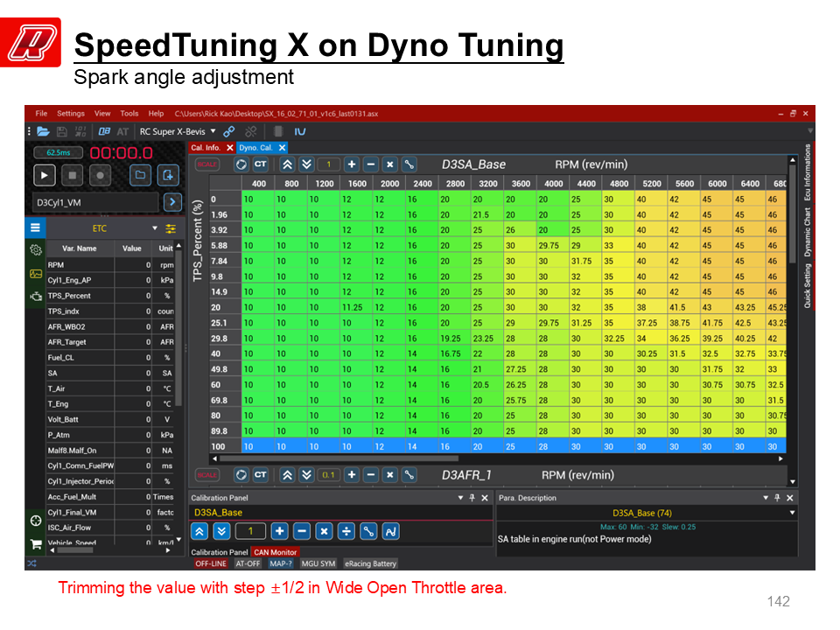Click the broken link disconnect icon
This screenshot has height=630, width=840.
pyautogui.click(x=251, y=132)
